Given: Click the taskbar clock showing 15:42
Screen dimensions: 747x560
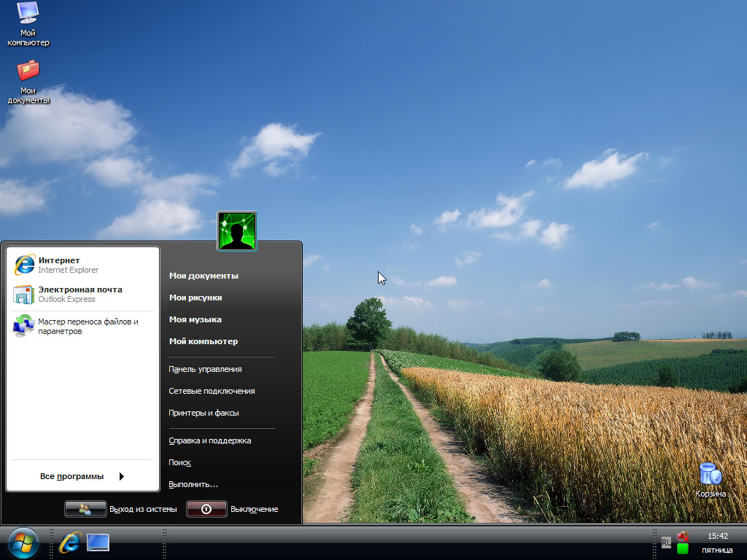Looking at the screenshot, I should click(717, 536).
